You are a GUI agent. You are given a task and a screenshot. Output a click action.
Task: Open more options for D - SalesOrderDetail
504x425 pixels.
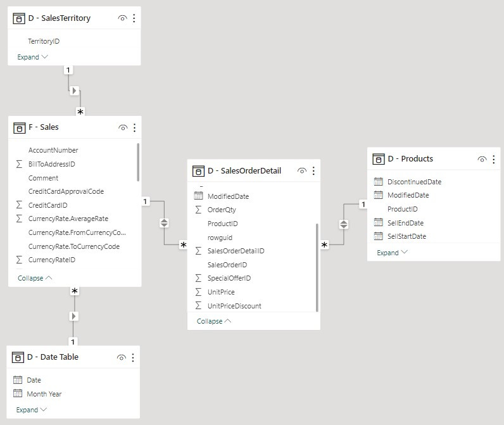pyautogui.click(x=313, y=170)
